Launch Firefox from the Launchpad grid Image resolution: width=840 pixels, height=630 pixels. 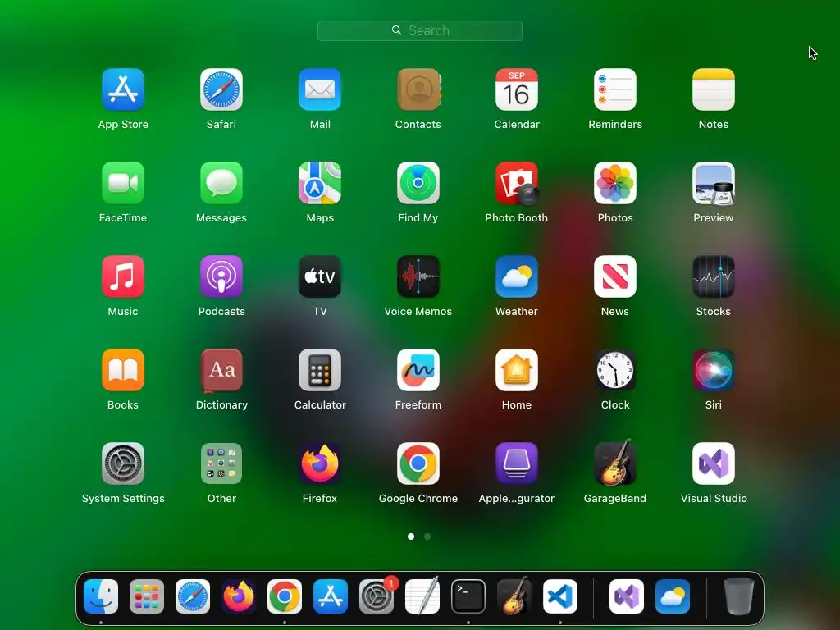click(x=320, y=463)
